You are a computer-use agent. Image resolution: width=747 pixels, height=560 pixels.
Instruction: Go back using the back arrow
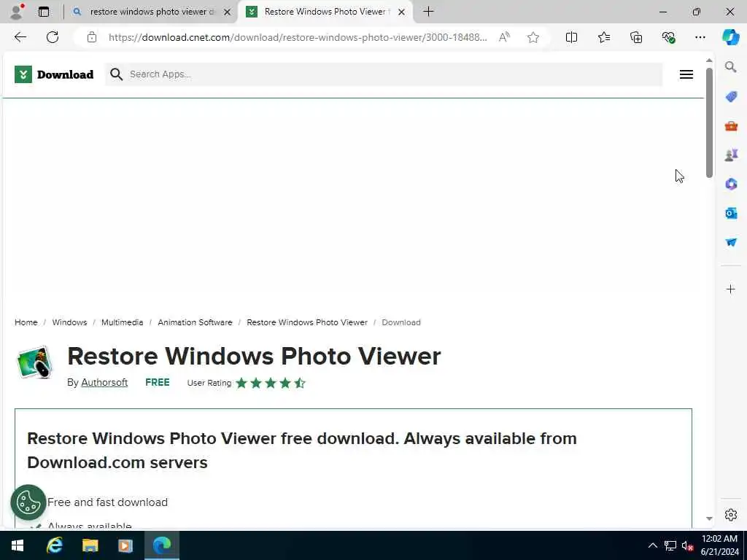(x=20, y=37)
